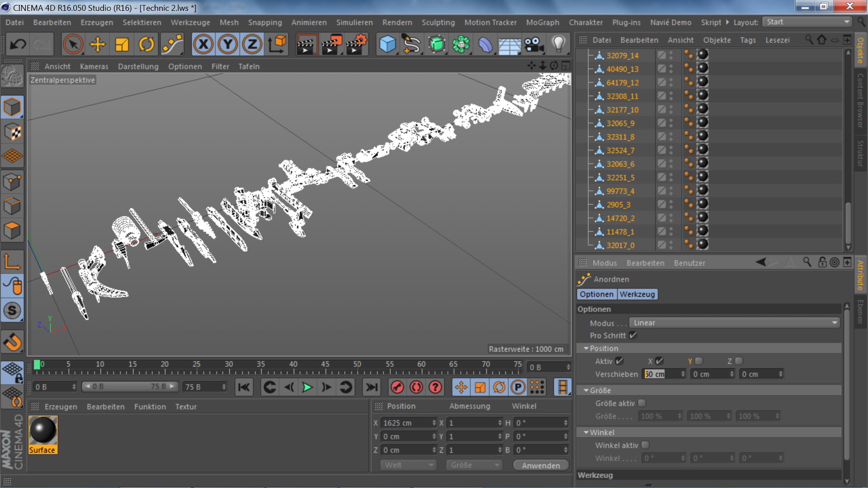Click the MoGraph array flower icon

[x=461, y=44]
